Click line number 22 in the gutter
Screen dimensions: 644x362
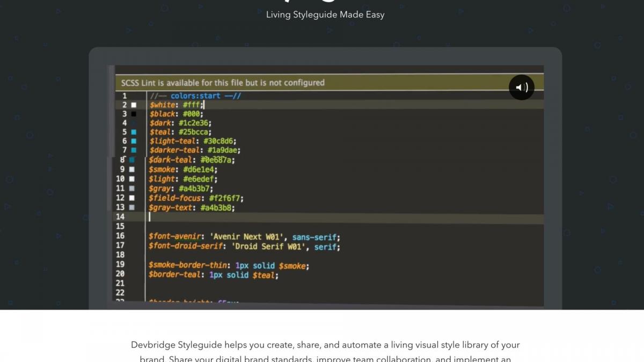pyautogui.click(x=120, y=293)
